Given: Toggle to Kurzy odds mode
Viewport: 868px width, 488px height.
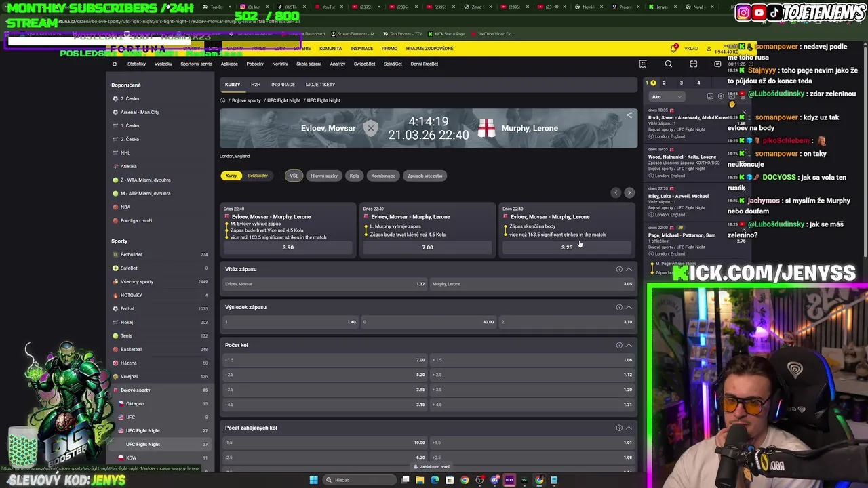Looking at the screenshot, I should click(232, 176).
